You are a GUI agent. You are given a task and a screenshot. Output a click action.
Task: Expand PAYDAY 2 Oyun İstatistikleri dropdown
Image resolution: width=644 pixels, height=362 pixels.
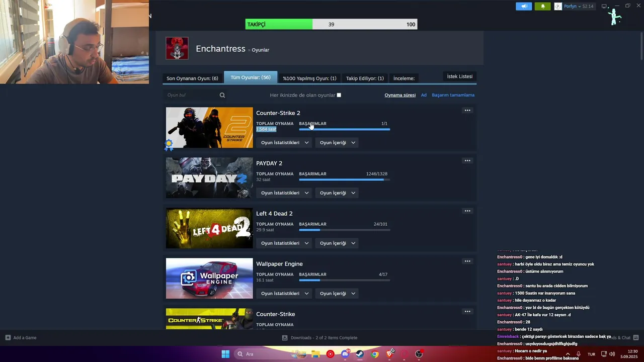click(285, 193)
